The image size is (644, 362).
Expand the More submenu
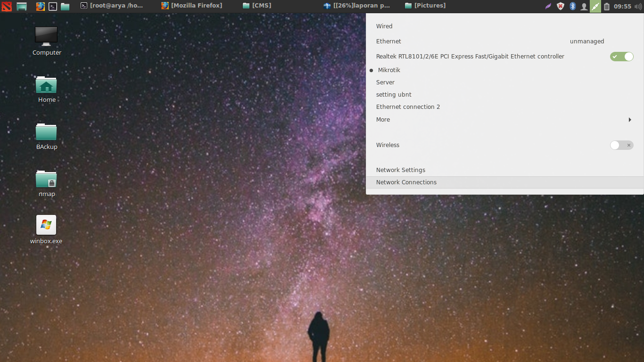click(383, 119)
